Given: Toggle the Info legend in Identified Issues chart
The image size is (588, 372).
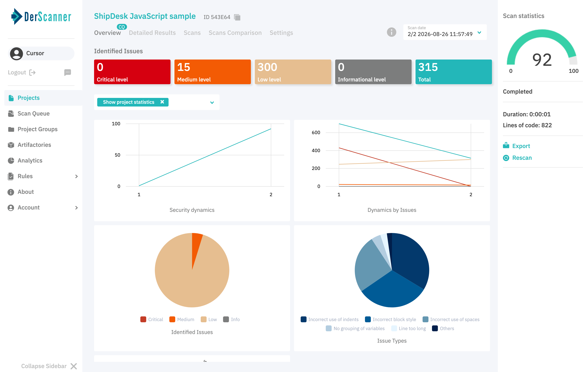Looking at the screenshot, I should click(231, 319).
